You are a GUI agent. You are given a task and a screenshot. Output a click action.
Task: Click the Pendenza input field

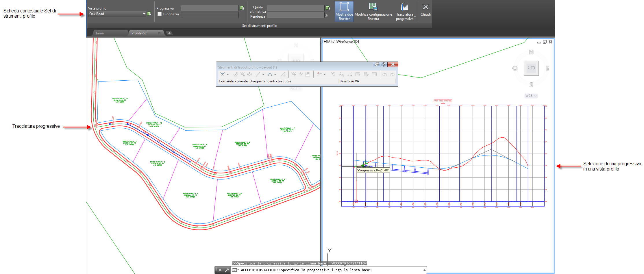(x=295, y=15)
